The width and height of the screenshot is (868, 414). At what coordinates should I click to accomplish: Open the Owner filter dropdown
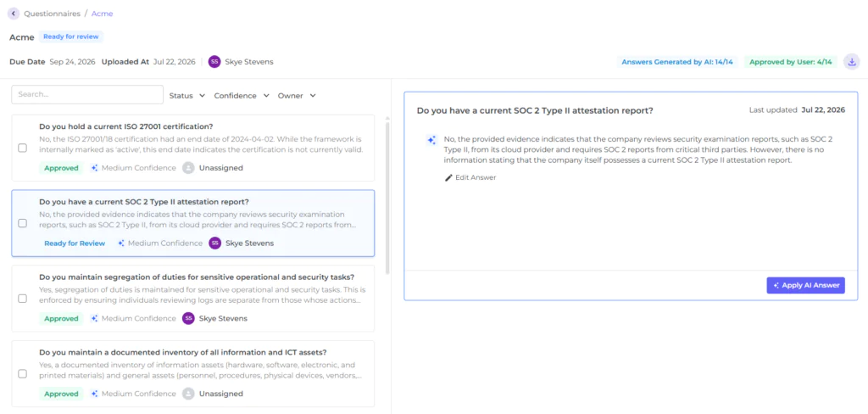[297, 95]
